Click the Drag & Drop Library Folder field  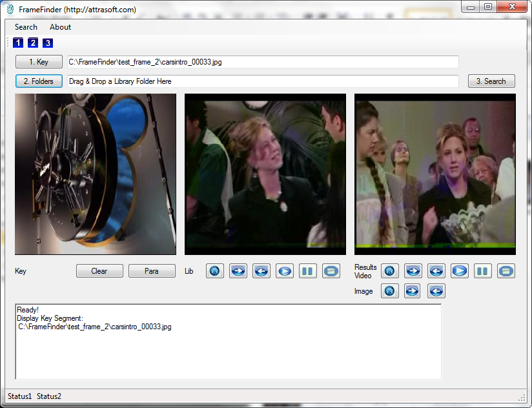point(263,81)
